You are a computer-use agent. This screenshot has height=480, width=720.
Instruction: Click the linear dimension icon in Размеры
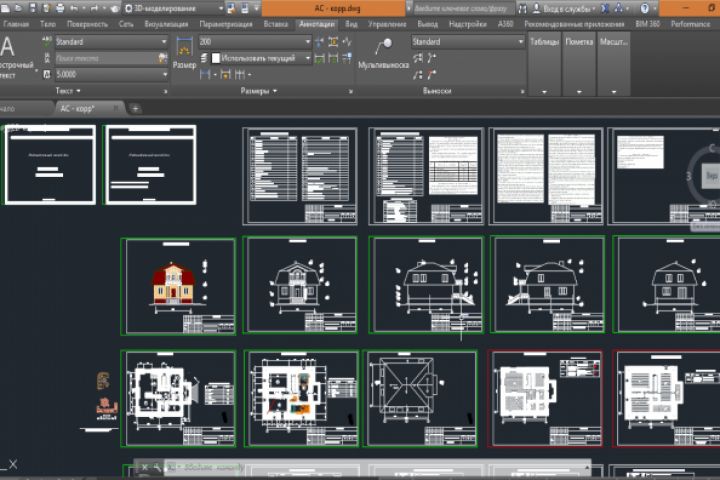[205, 74]
